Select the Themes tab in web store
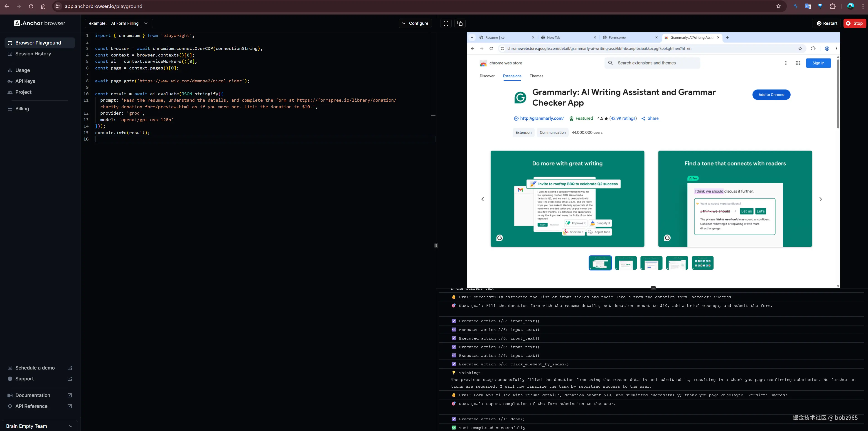This screenshot has height=431, width=868. [x=536, y=76]
